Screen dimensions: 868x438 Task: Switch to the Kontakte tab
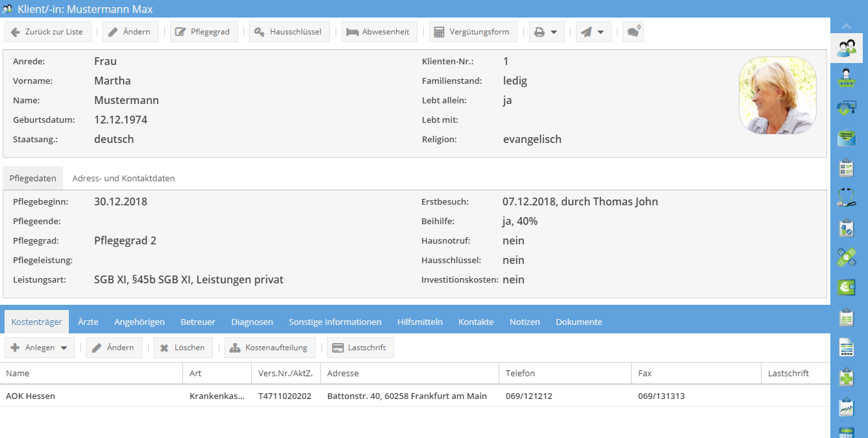476,322
